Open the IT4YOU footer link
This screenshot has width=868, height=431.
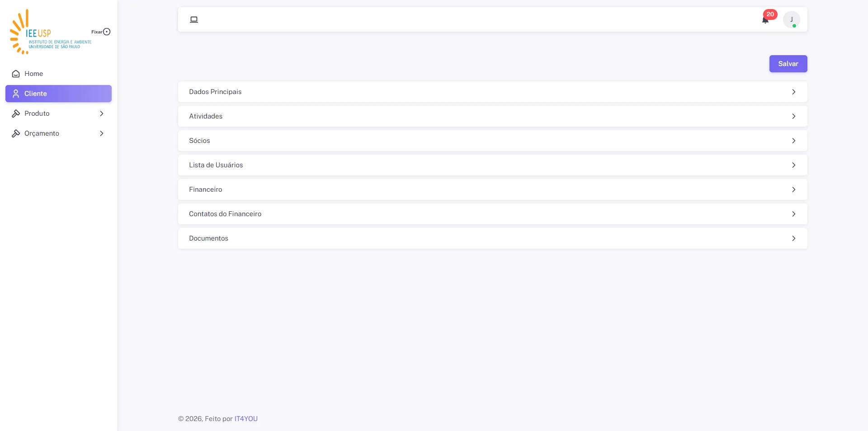click(x=246, y=419)
